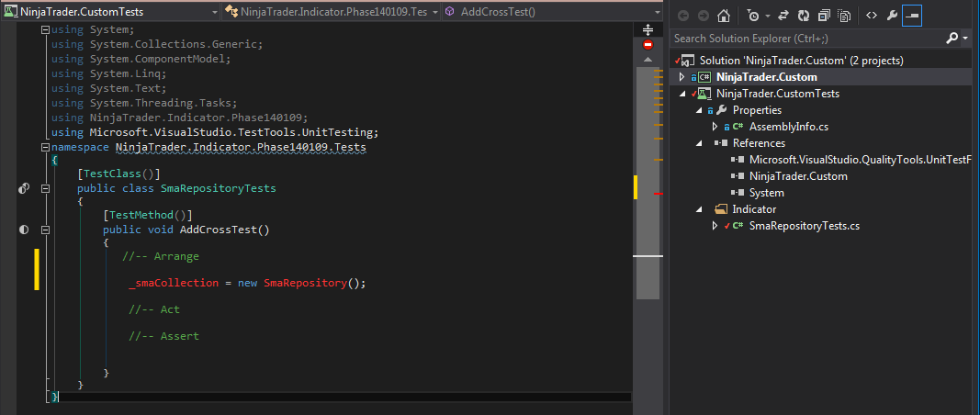Collapse the References node
Image resolution: width=980 pixels, height=415 pixels.
(x=699, y=144)
